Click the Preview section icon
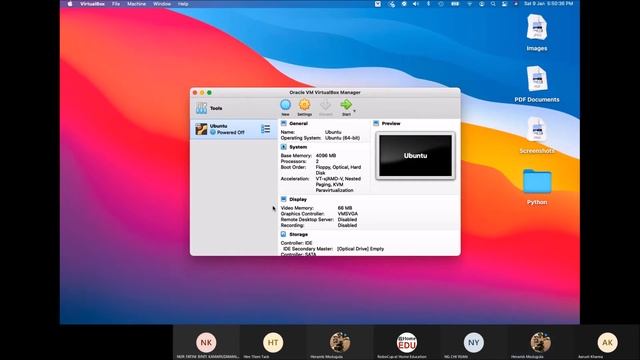The image size is (640, 360). 376,123
